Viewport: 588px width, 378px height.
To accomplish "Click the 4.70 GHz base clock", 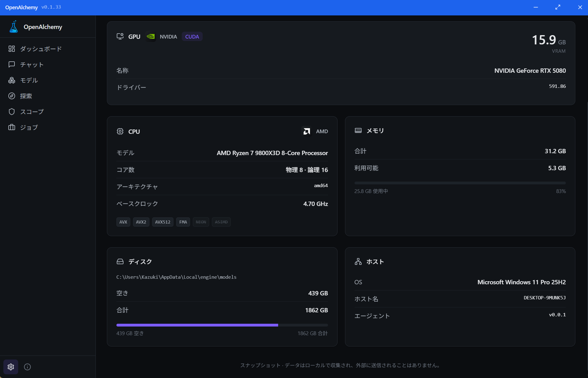I will pyautogui.click(x=316, y=204).
